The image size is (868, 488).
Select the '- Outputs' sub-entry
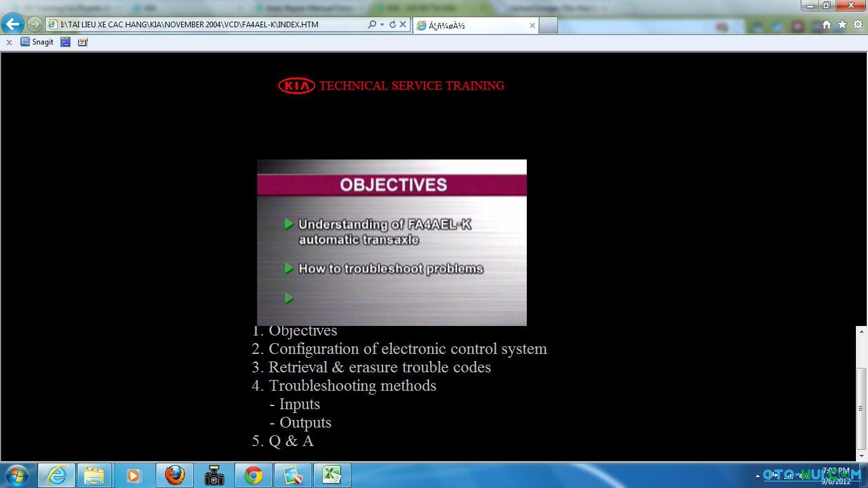[301, 423]
